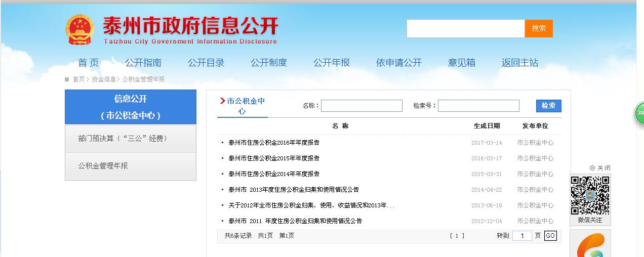Click the WeChat QR code image
The height and width of the screenshot is (257, 644).
pos(590,195)
